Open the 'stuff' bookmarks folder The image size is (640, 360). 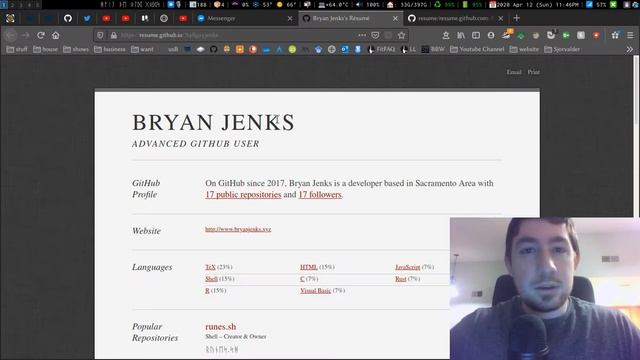coord(17,49)
